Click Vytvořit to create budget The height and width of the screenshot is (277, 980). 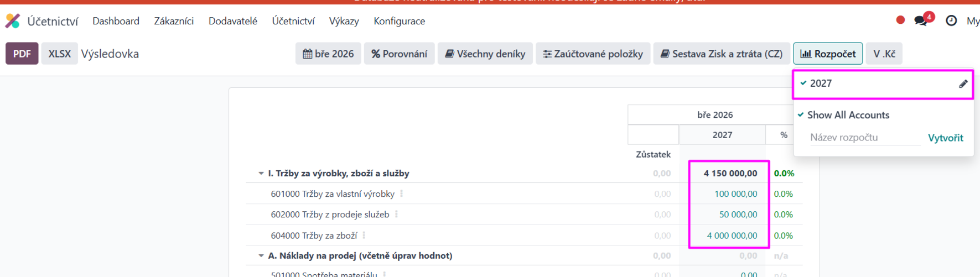[x=946, y=138]
